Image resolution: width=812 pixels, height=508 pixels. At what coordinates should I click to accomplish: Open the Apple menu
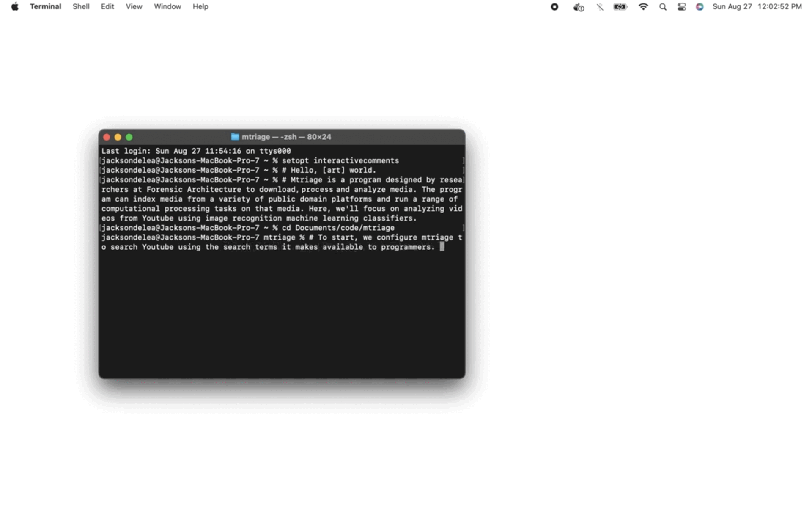point(15,6)
